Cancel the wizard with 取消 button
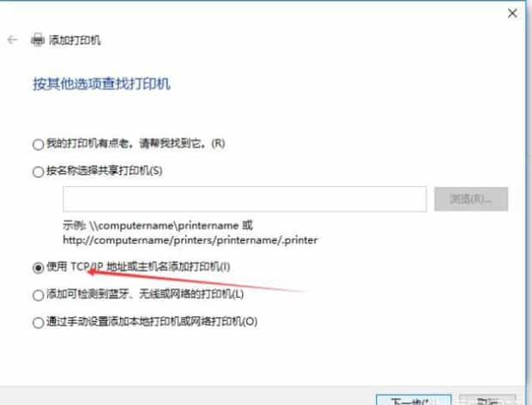 pyautogui.click(x=487, y=400)
